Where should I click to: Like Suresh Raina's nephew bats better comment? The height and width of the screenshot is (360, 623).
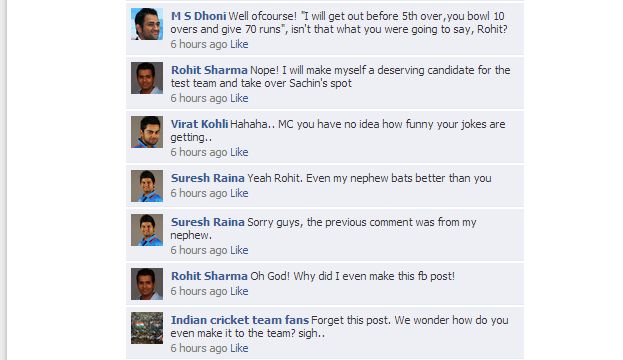click(239, 193)
